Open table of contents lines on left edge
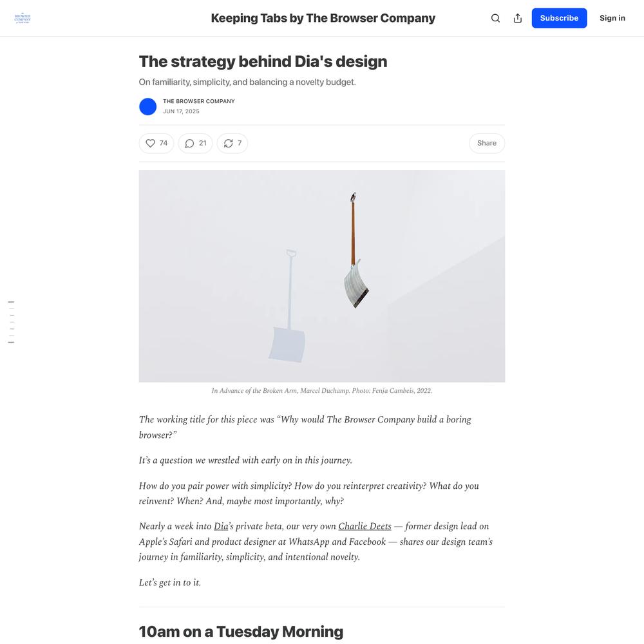Image resolution: width=644 pixels, height=644 pixels. click(x=11, y=322)
